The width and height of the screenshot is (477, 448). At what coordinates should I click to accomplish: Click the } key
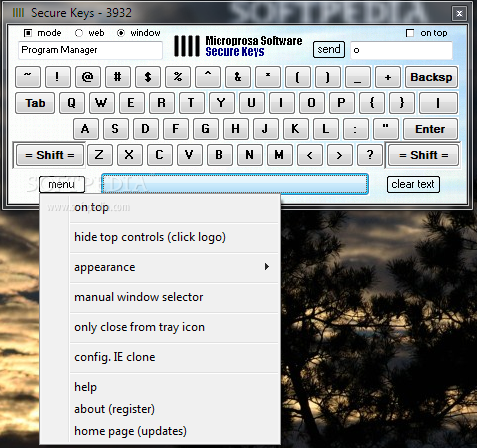click(402, 103)
